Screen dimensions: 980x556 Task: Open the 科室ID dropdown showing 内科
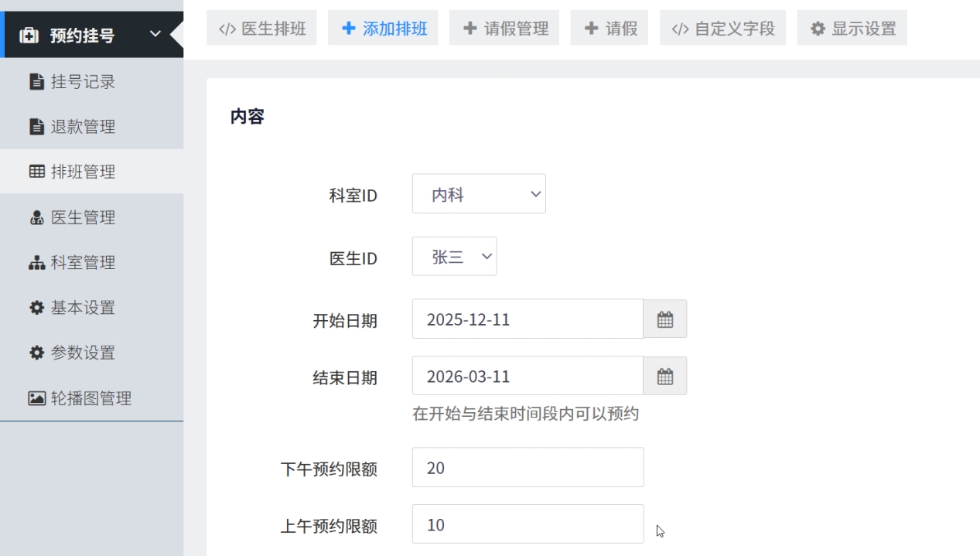point(479,194)
